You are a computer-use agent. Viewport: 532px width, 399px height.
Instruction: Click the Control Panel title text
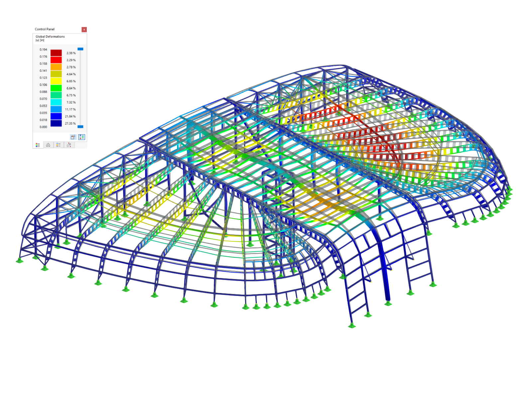[45, 29]
